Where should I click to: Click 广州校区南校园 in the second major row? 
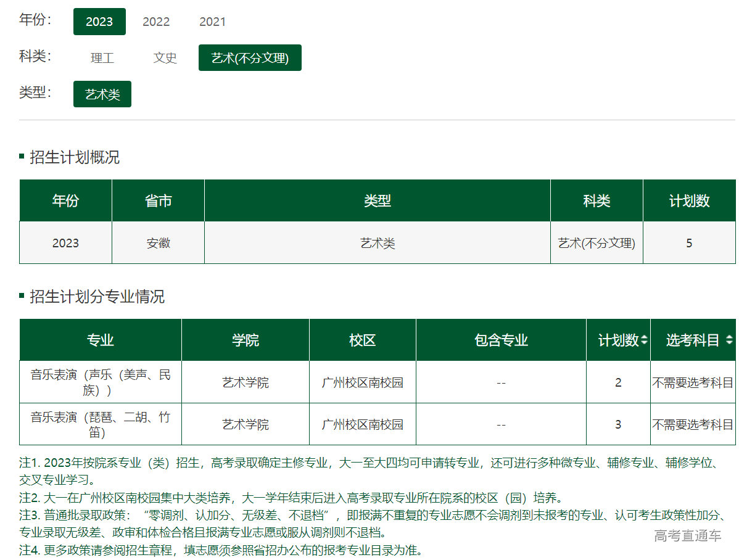[362, 424]
